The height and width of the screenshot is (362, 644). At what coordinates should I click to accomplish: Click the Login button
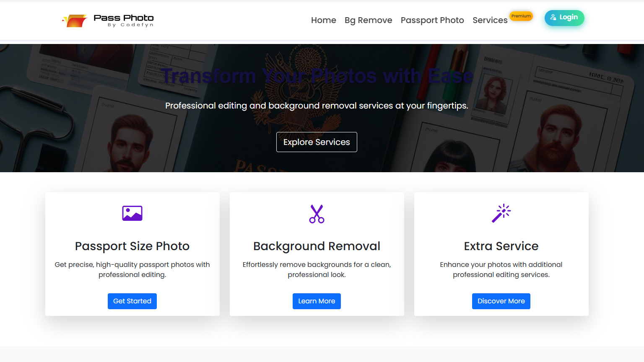pyautogui.click(x=564, y=18)
